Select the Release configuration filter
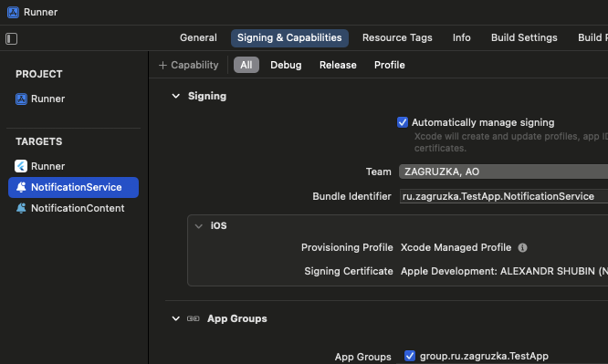 (x=338, y=65)
